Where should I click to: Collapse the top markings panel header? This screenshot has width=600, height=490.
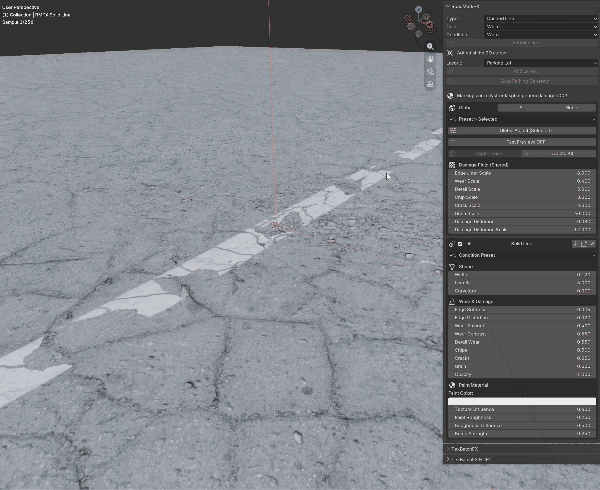coord(521,7)
